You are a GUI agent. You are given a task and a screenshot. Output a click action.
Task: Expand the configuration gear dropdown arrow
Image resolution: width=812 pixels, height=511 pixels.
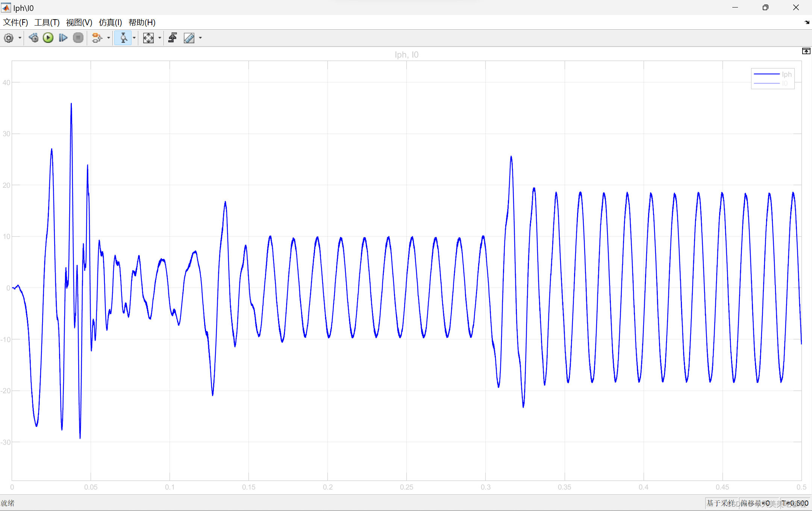point(20,38)
